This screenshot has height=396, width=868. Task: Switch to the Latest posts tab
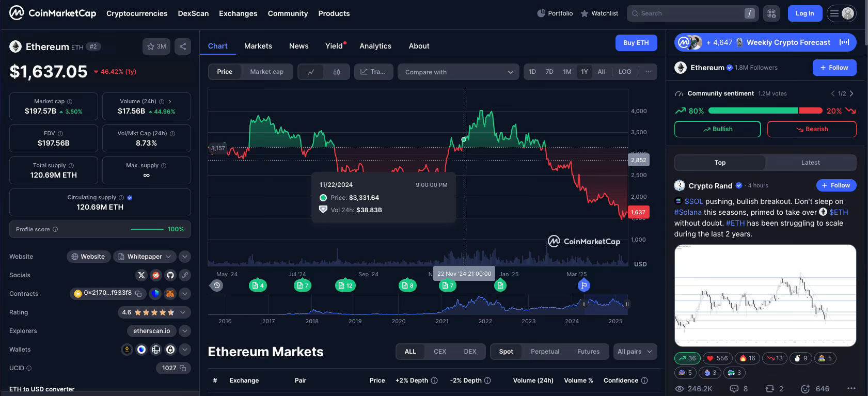(x=810, y=163)
